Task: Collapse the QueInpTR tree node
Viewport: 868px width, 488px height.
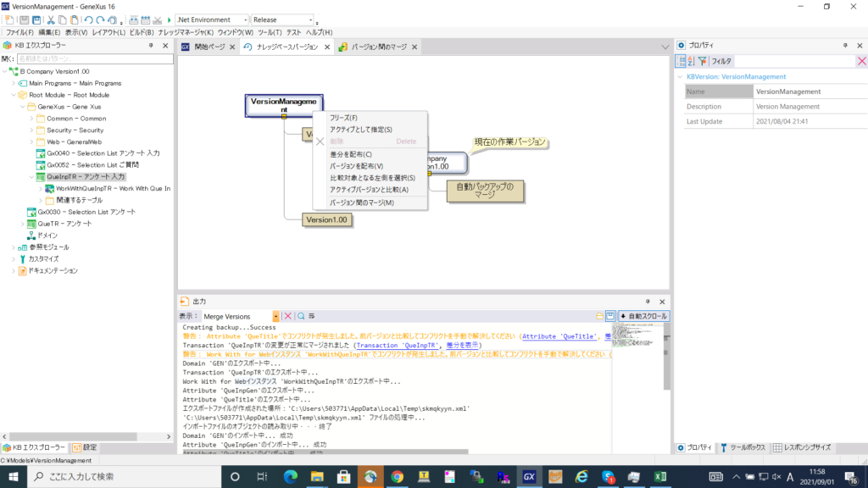Action: (31, 177)
